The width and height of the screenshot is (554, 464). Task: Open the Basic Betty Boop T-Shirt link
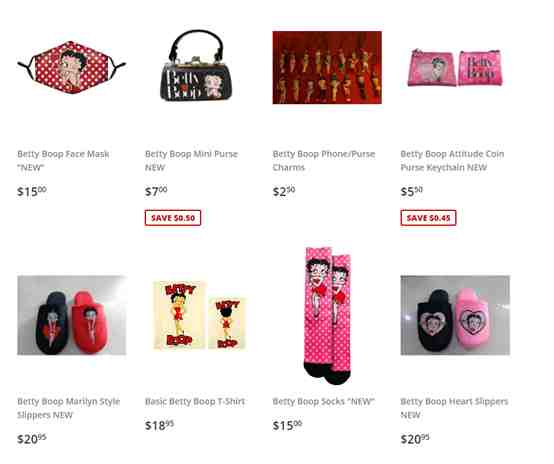[x=195, y=401]
